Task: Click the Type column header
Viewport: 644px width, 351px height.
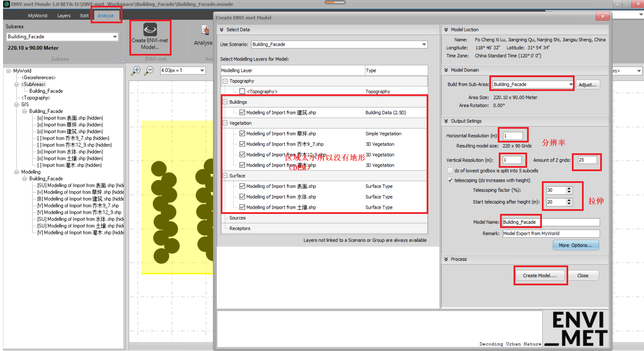Action: pos(396,70)
